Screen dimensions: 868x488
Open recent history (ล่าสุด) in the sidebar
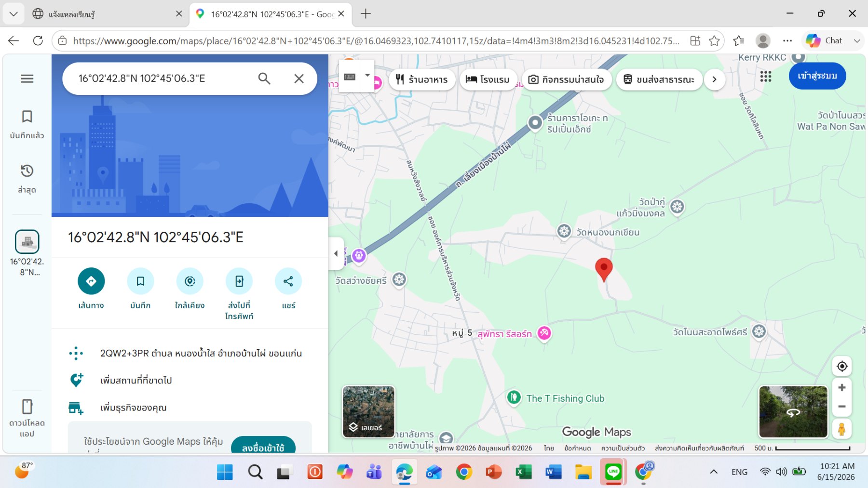[x=27, y=179]
